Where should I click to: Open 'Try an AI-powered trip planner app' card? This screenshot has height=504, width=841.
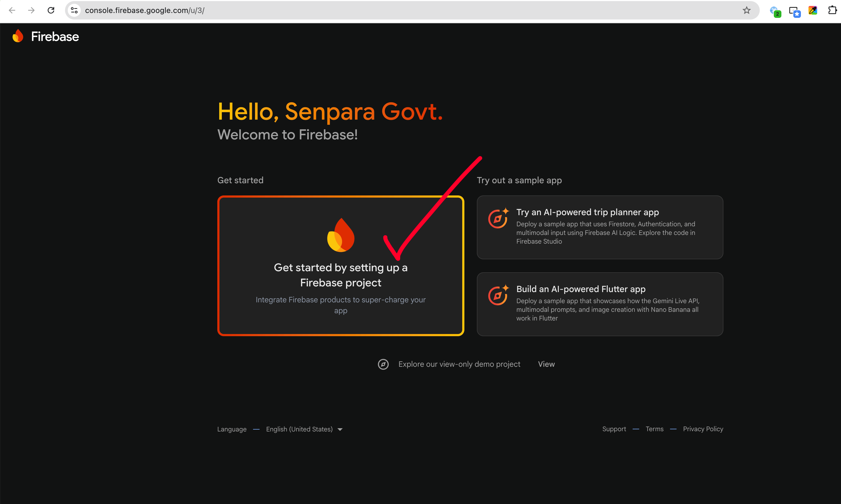click(600, 227)
